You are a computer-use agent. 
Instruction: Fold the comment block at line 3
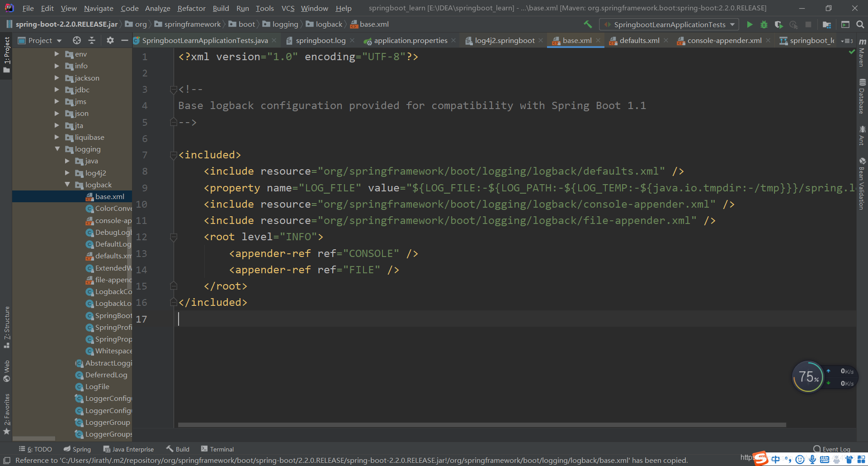pos(173,90)
